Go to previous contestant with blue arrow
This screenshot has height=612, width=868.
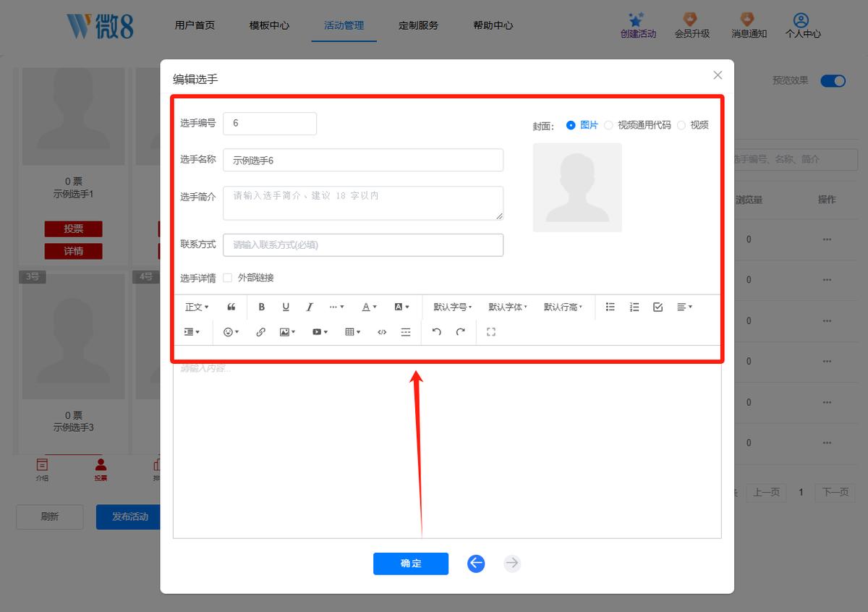476,564
